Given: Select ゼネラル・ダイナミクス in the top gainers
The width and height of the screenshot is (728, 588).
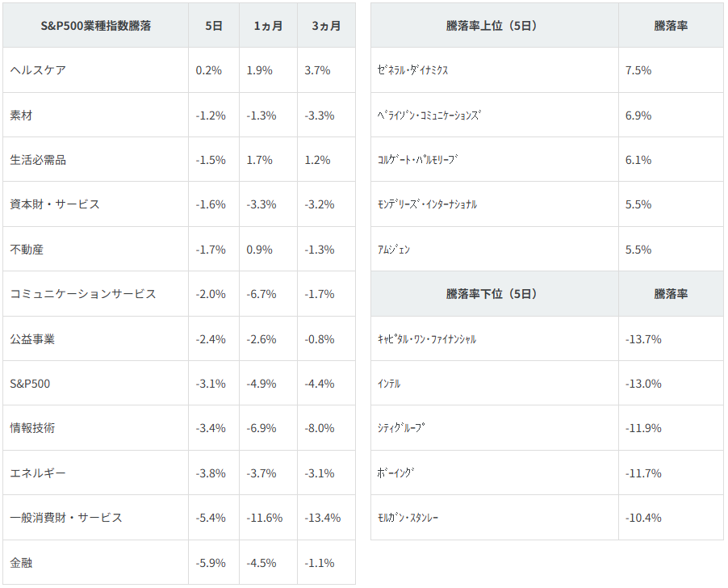Looking at the screenshot, I should point(412,70).
